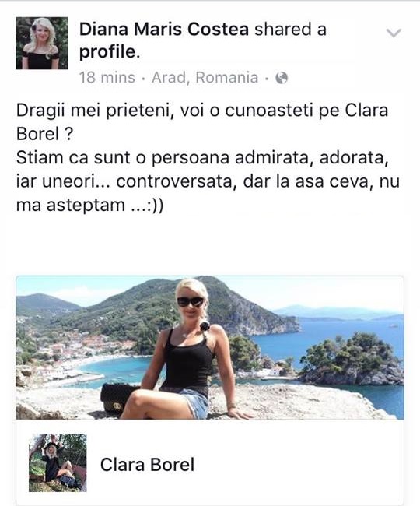Click the globe public audience icon
This screenshot has height=506, width=420.
pos(282,78)
